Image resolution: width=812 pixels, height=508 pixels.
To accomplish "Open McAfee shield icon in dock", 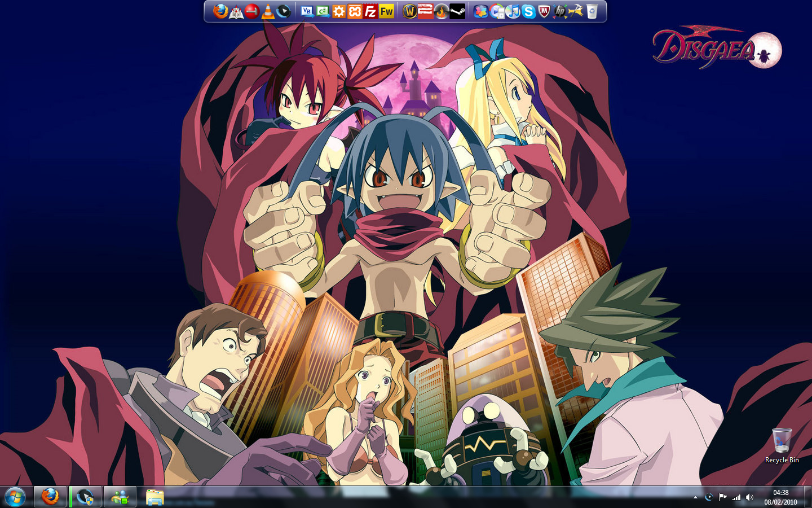I will point(544,11).
